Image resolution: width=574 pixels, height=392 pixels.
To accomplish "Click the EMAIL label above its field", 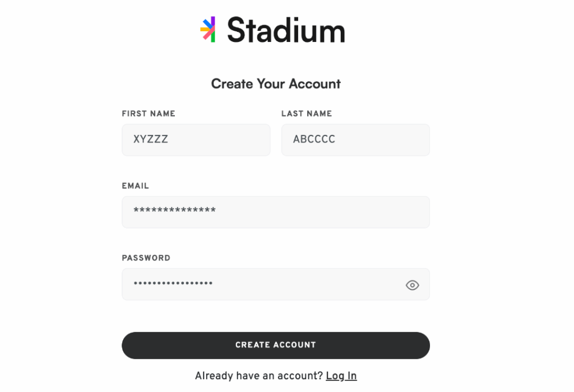I will 136,185.
